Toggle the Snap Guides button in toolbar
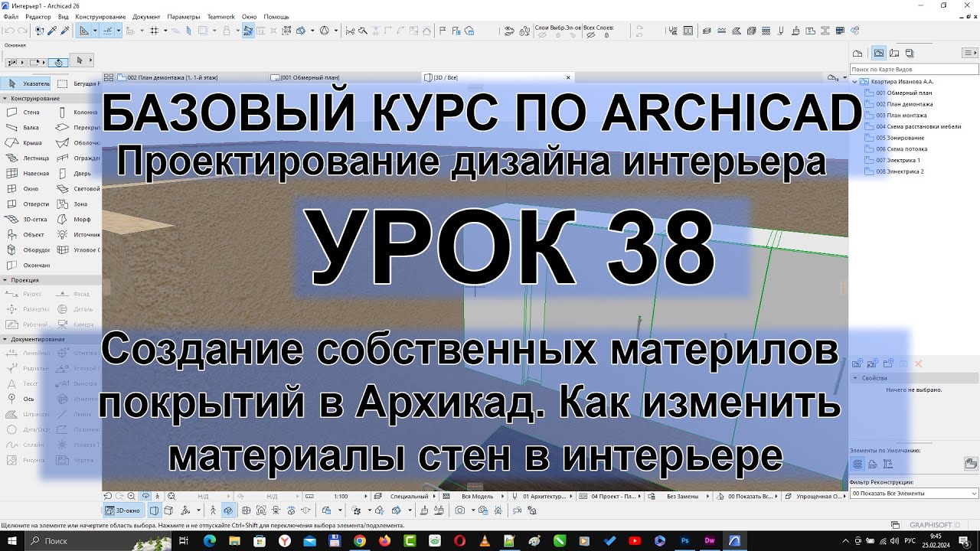980x551 pixels. [107, 31]
